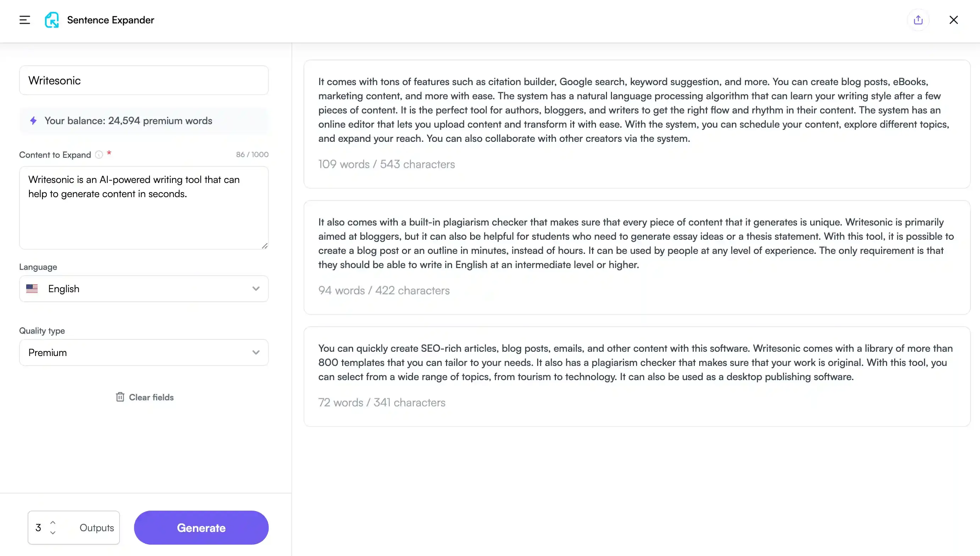The height and width of the screenshot is (556, 980).
Task: Open the hamburger navigation menu
Action: pyautogui.click(x=24, y=20)
